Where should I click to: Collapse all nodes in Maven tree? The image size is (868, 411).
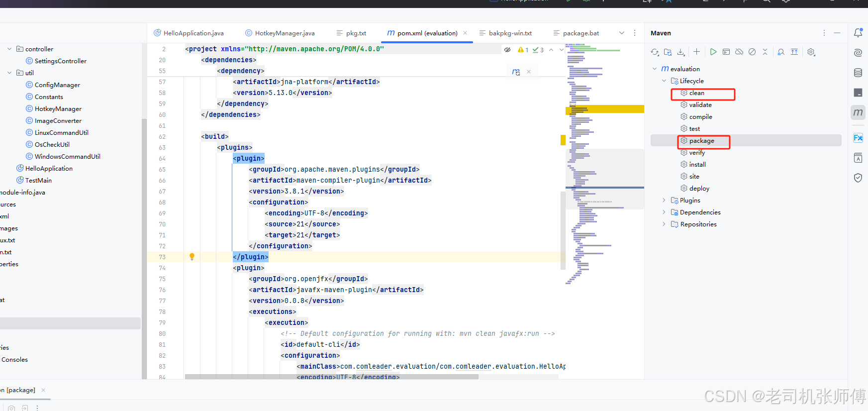coord(765,52)
